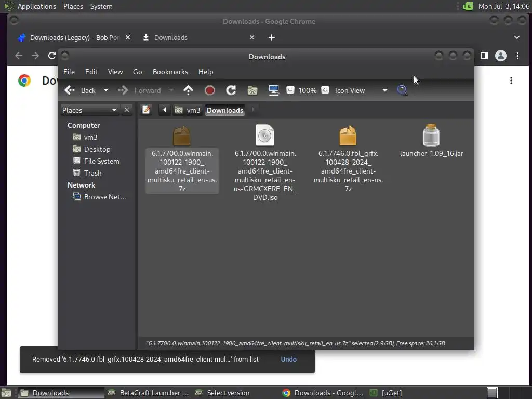The height and width of the screenshot is (399, 532).
Task: Open a new Chrome tab
Action: tap(271, 37)
